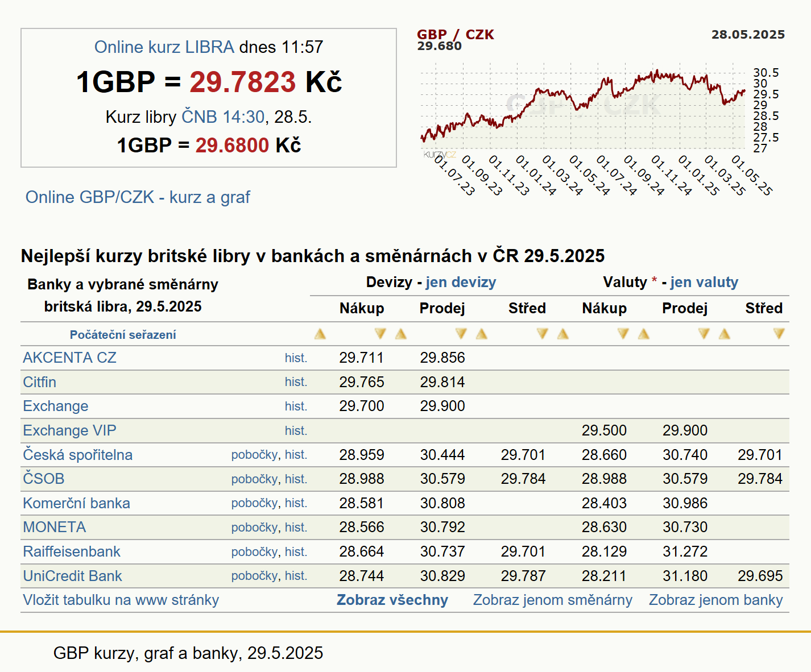
Task: Show MONETA pobočky branches
Action: click(254, 528)
